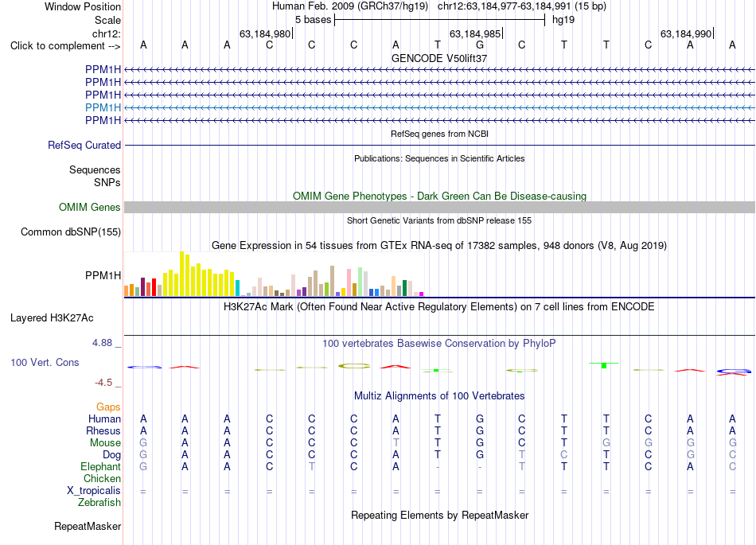Click position marker 63,184,980 on ruler

click(x=265, y=33)
